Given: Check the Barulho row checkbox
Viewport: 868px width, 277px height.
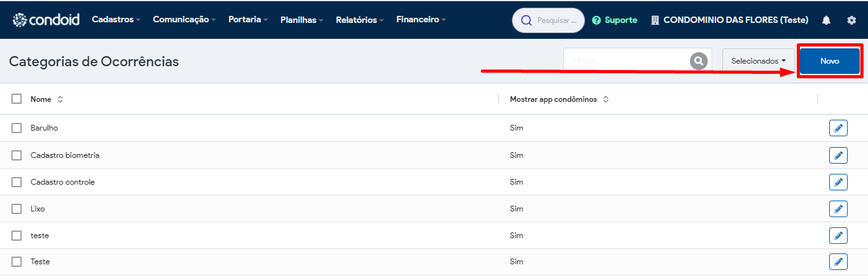Looking at the screenshot, I should (17, 128).
